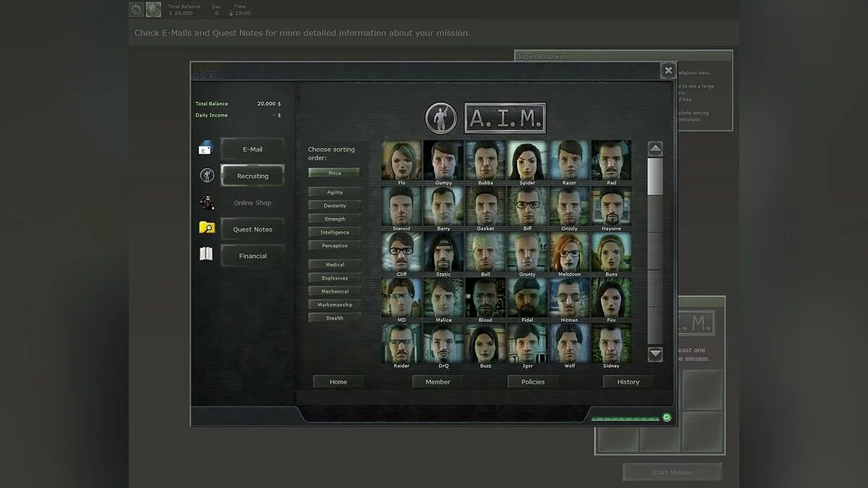Viewport: 868px width, 488px height.
Task: Select mercenary Grizzly's portrait
Action: pyautogui.click(x=569, y=206)
